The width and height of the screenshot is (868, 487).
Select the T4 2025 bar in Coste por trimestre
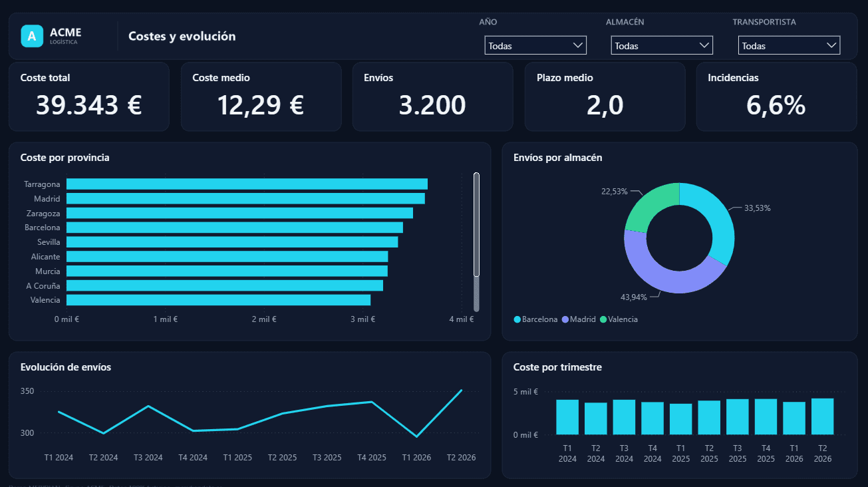766,416
